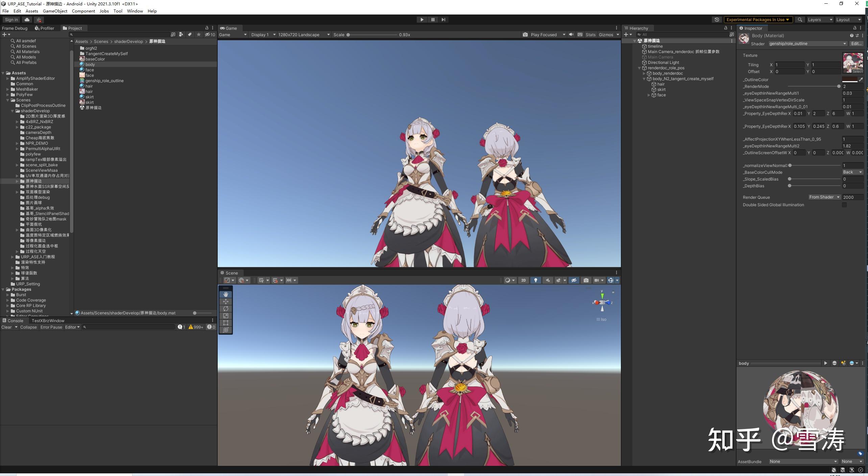Click the Sign in button

(x=11, y=20)
